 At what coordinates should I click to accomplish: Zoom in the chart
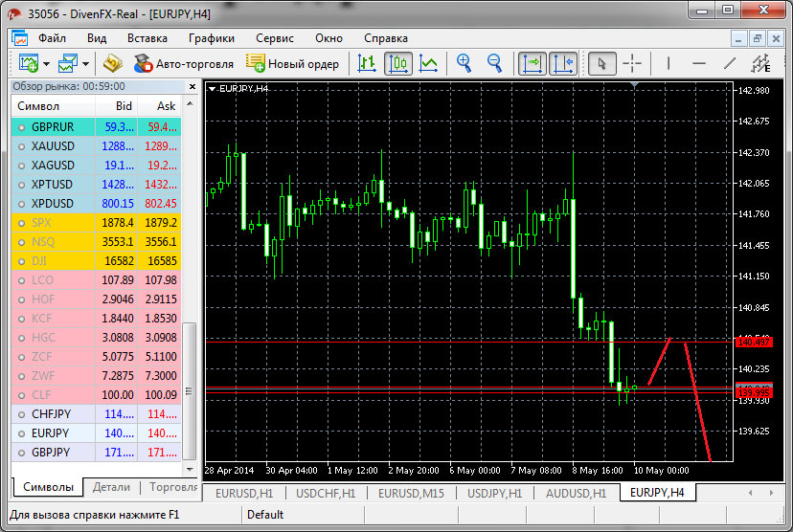(x=464, y=64)
